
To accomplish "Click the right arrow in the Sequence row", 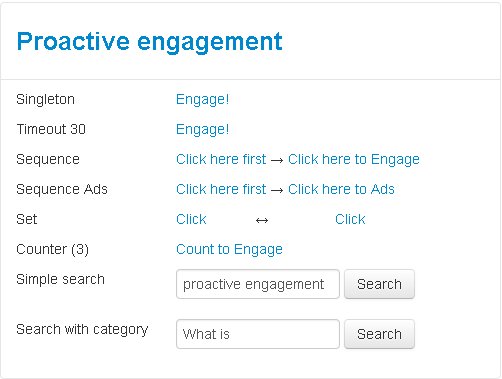I will pos(277,160).
